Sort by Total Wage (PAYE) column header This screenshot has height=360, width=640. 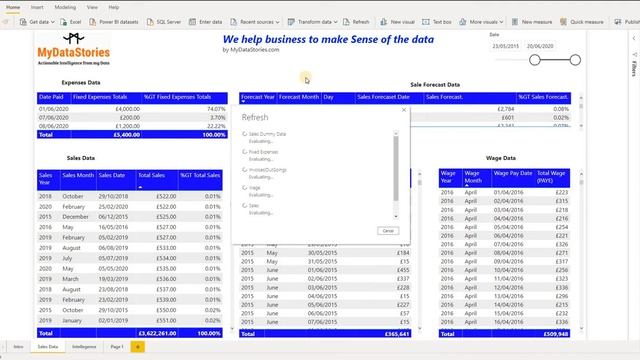point(552,178)
